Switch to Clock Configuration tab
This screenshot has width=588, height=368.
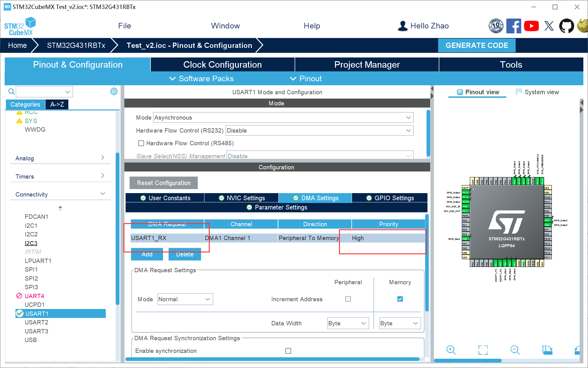pyautogui.click(x=222, y=65)
